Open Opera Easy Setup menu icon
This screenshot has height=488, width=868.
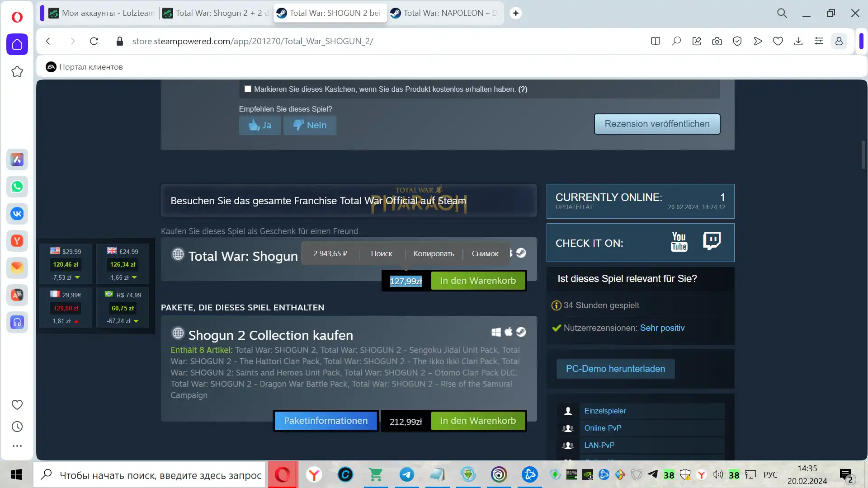(x=819, y=41)
